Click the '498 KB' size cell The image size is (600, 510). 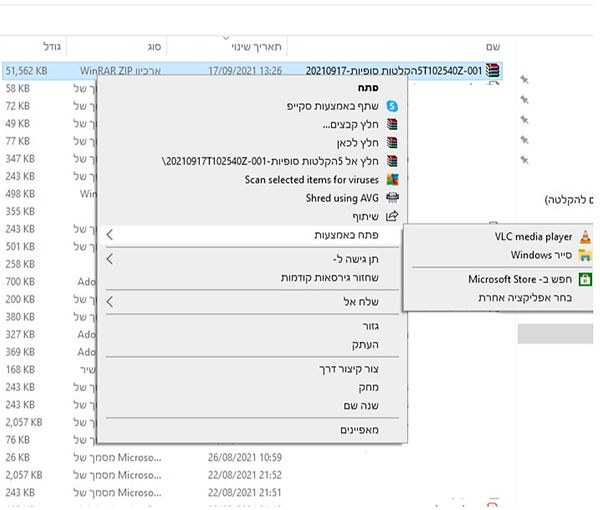pos(20,194)
